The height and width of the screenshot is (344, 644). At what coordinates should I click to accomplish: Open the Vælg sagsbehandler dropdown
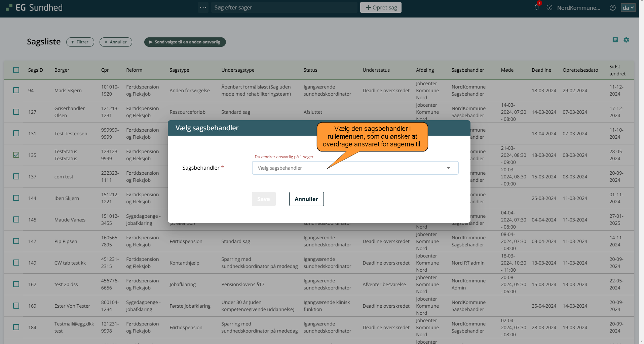pos(355,168)
